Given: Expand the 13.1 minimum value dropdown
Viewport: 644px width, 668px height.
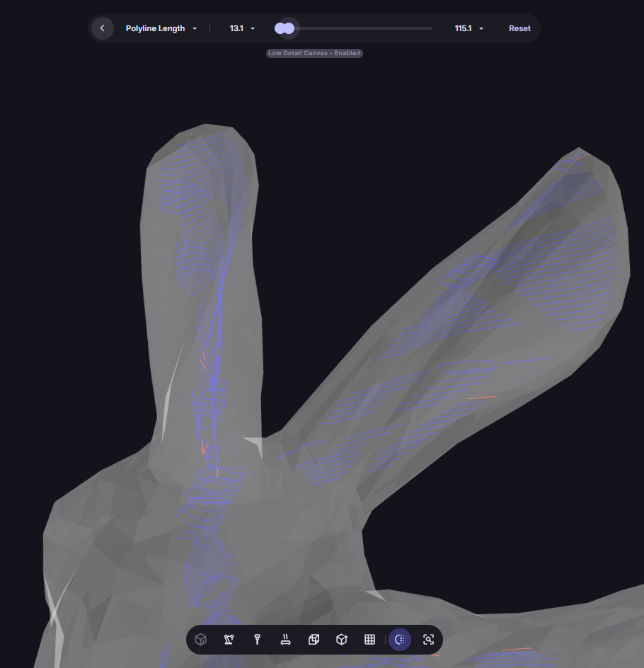Looking at the screenshot, I should 242,28.
